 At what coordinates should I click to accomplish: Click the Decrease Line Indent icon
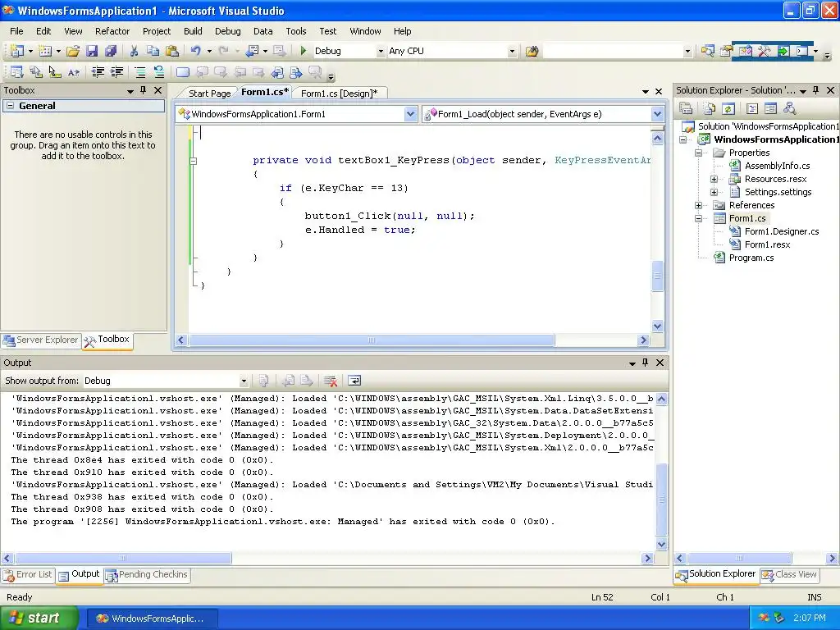98,72
